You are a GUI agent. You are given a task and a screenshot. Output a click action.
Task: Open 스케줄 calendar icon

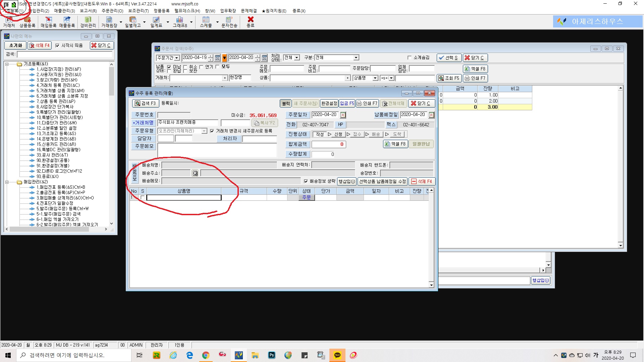[206, 22]
